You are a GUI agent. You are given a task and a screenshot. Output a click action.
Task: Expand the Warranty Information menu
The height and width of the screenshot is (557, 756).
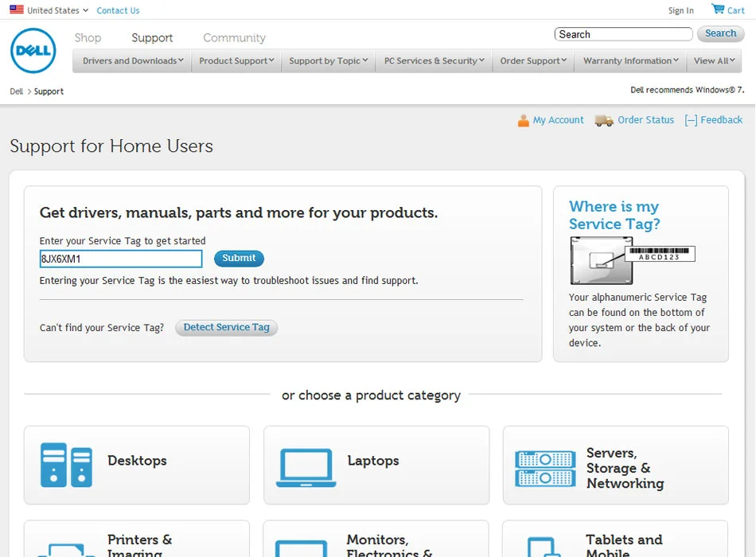[x=630, y=60]
